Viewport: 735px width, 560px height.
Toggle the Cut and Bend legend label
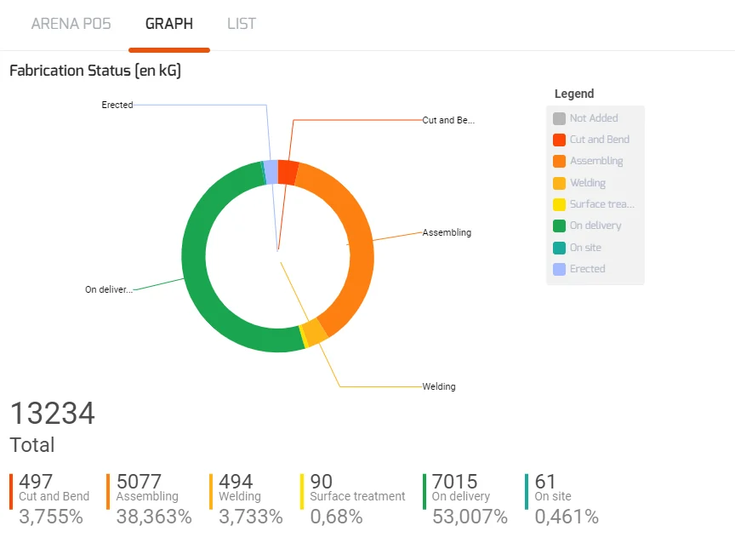[600, 140]
